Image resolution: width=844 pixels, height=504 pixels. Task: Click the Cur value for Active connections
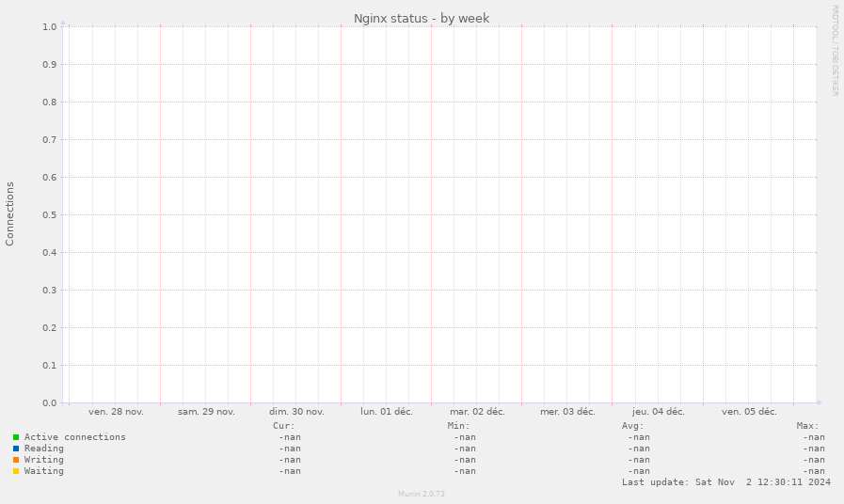point(290,437)
